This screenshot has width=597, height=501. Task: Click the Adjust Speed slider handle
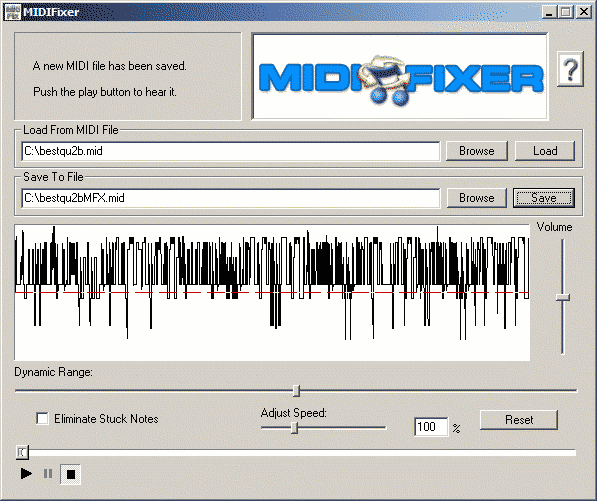pos(294,428)
